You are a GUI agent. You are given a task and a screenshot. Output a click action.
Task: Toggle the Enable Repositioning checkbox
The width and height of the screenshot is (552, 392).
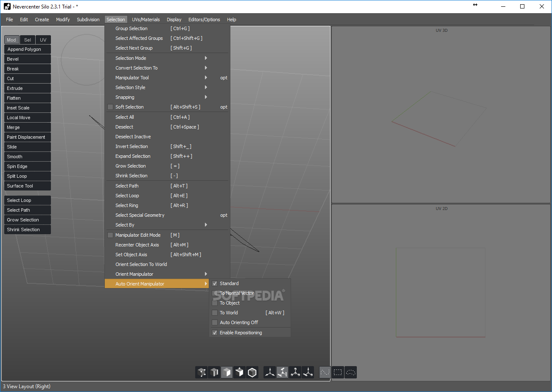[x=215, y=333]
